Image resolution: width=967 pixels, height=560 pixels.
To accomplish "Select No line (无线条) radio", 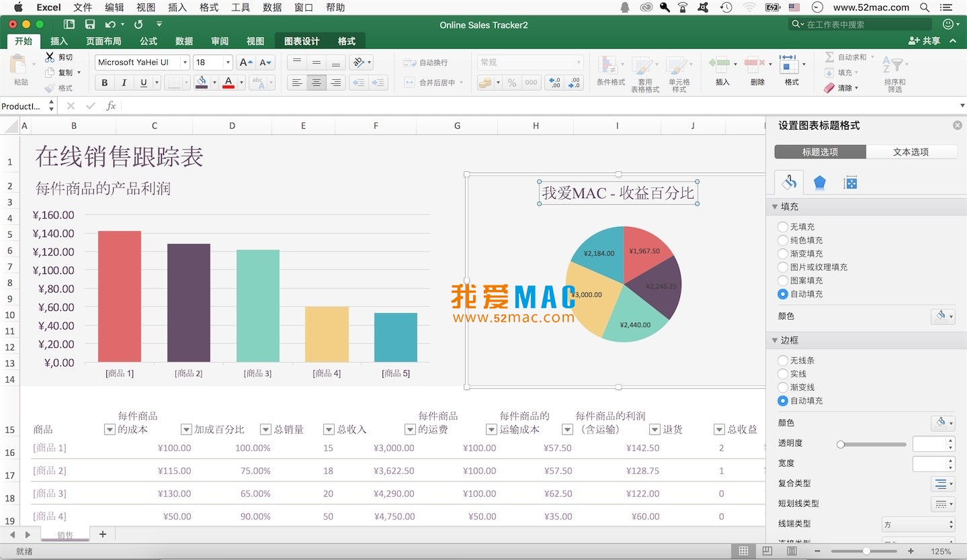I will click(x=783, y=361).
